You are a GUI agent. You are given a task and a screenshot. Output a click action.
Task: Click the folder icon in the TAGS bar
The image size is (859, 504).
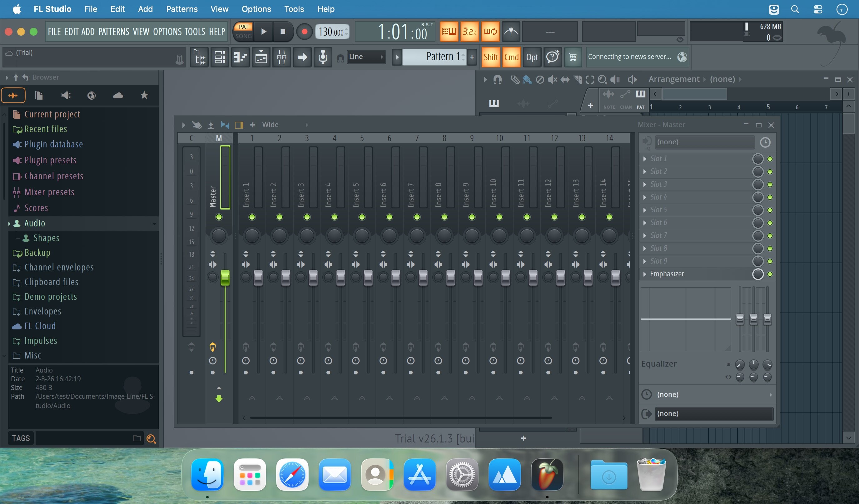point(137,438)
